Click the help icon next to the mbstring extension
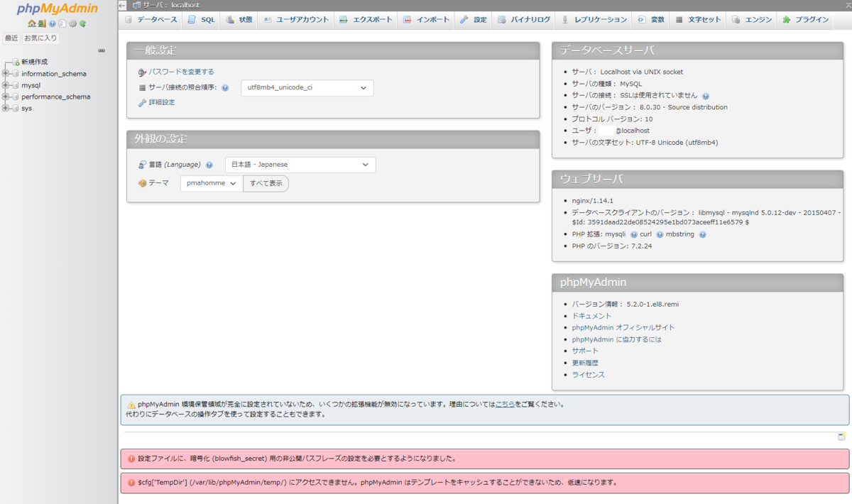The image size is (852, 504). [x=702, y=234]
